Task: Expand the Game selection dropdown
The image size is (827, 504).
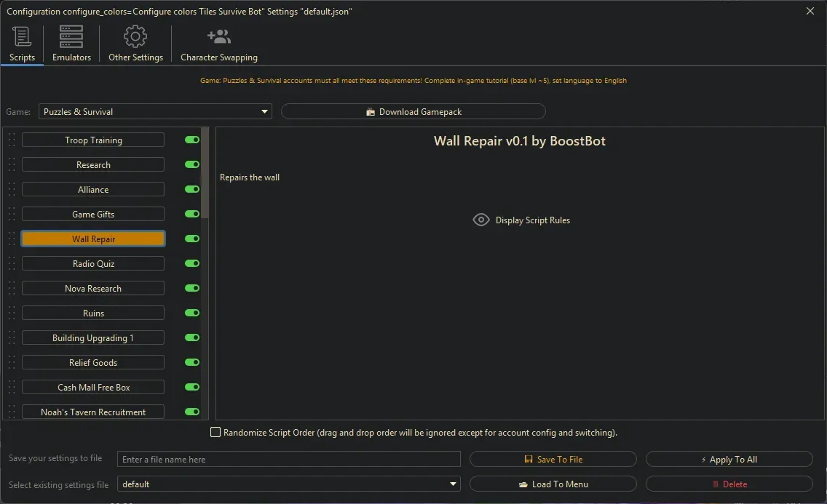Action: 264,112
